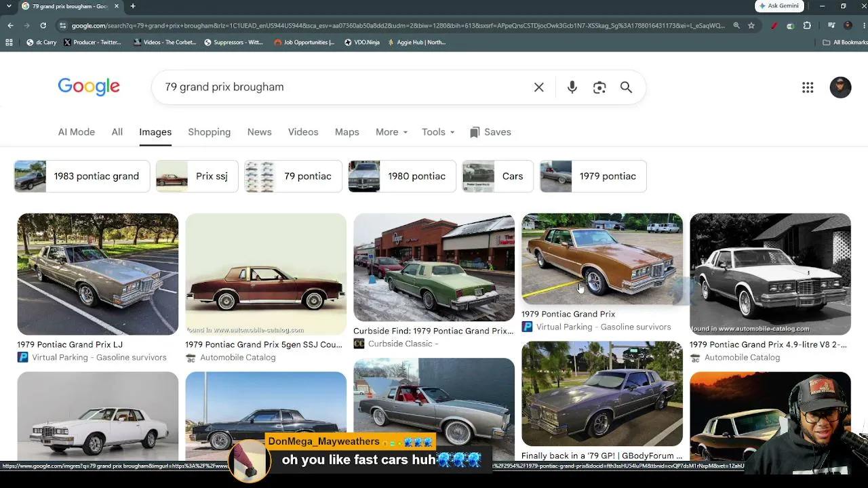Filter by '1980 pontiac' chip

pos(402,176)
